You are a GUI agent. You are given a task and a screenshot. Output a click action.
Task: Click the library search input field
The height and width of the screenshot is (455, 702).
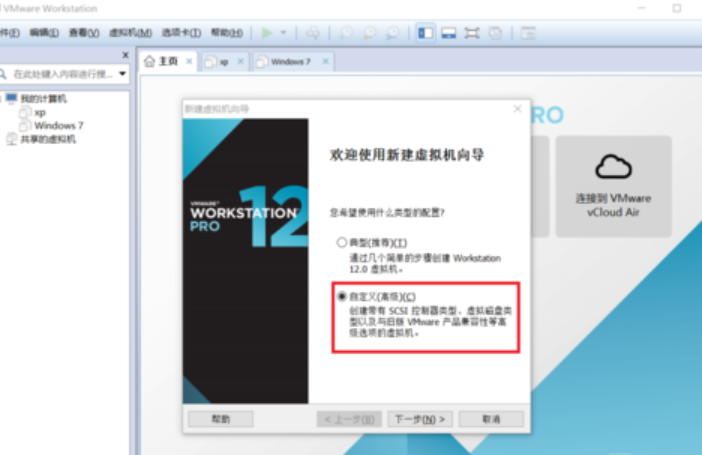[64, 74]
